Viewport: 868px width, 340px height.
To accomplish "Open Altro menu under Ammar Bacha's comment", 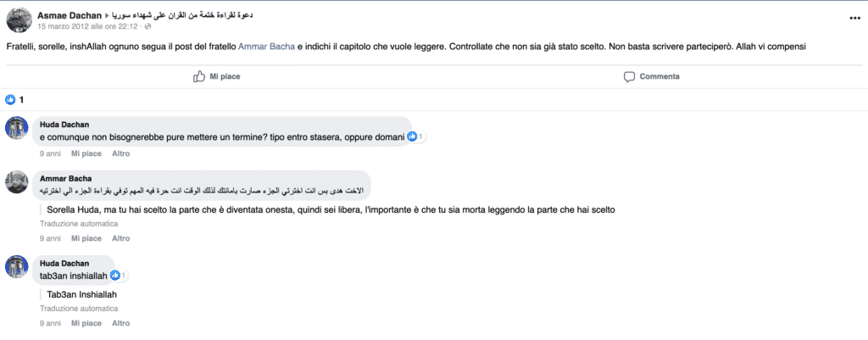I will coord(120,238).
